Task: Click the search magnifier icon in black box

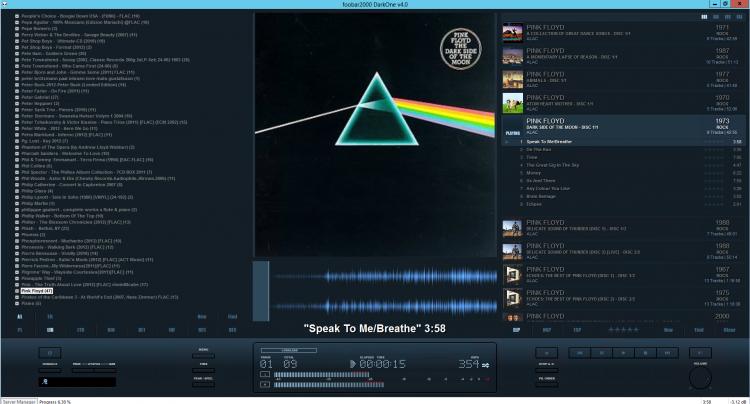Action: point(45,382)
